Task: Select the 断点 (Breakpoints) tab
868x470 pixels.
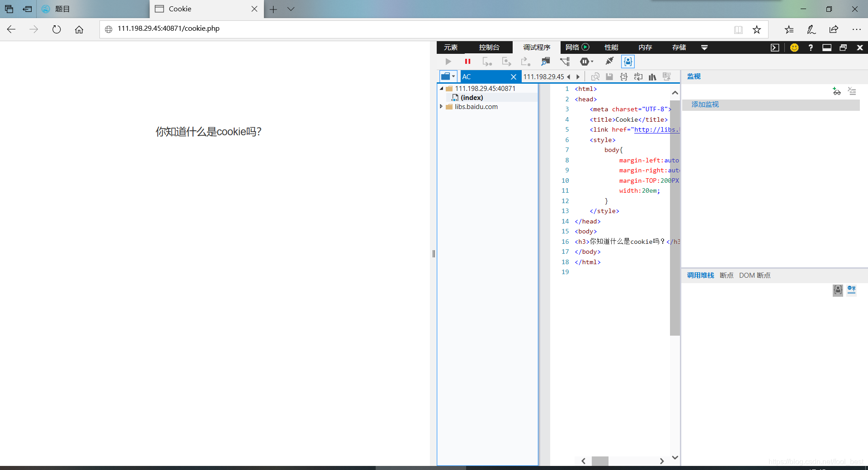Action: [726, 275]
